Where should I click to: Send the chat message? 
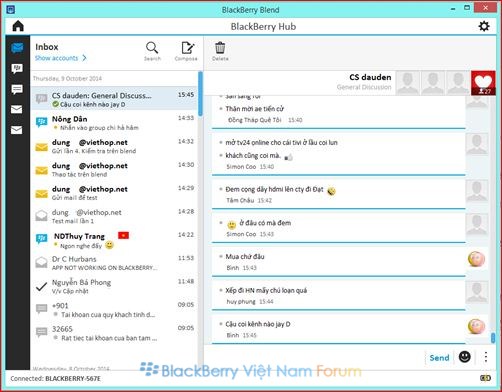[439, 358]
